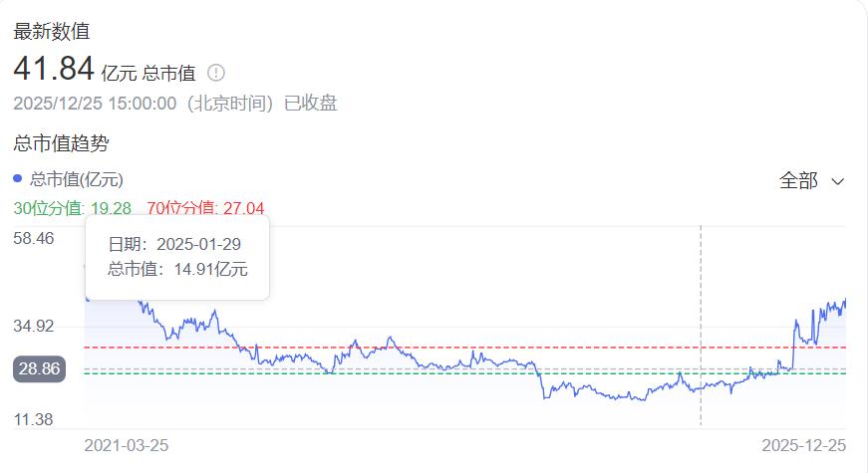Viewport: 868px width, 473px height.
Task: Click the 2025-12-25 end date label
Action: (803, 445)
